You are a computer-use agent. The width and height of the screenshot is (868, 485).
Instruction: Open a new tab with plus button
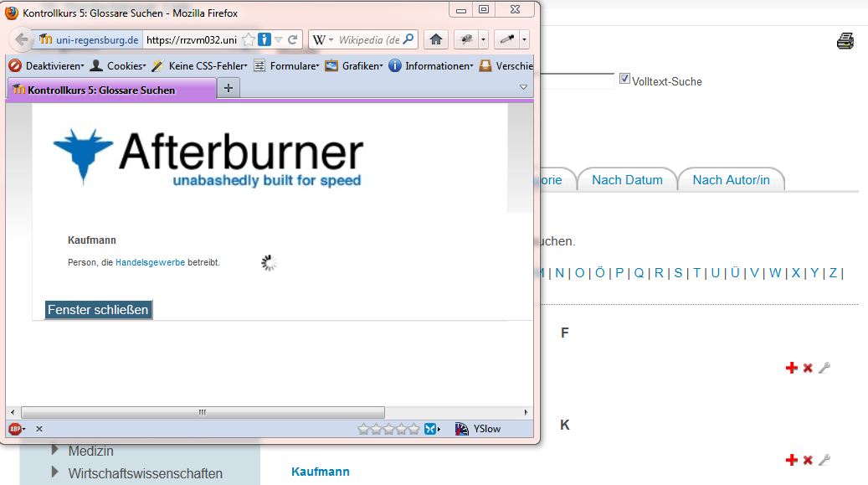pyautogui.click(x=228, y=88)
